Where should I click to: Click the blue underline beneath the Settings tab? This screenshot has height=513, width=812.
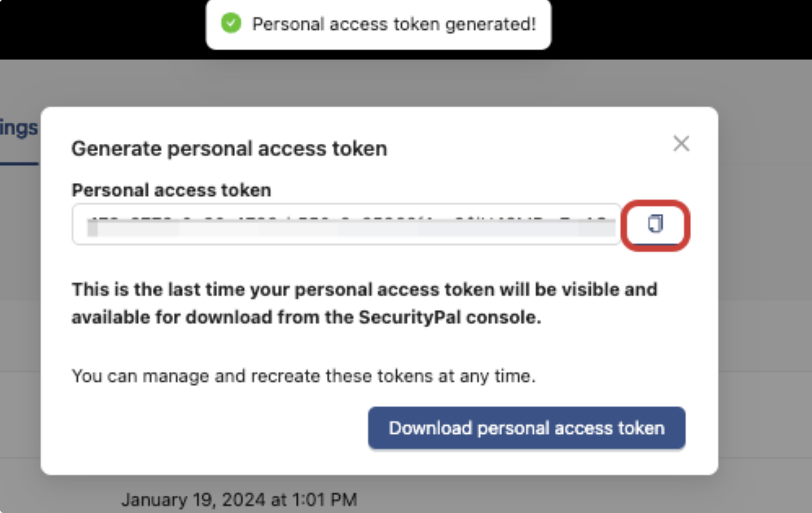pos(19,163)
